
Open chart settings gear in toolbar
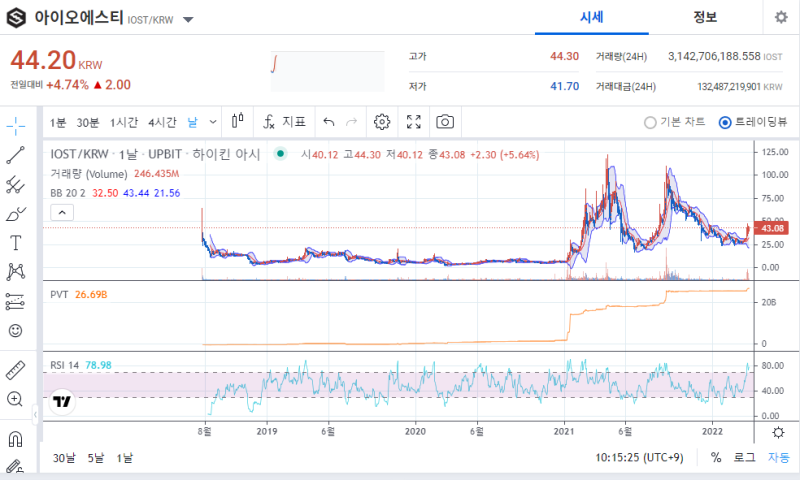(382, 122)
